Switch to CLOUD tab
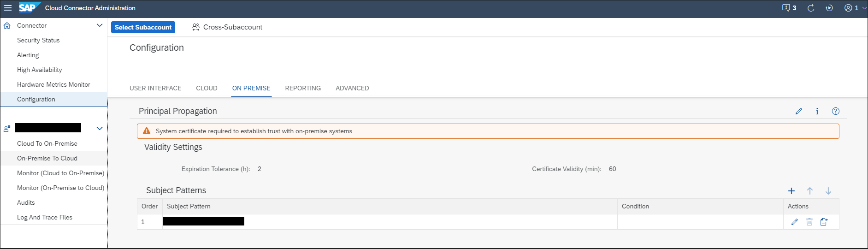Viewport: 868px width, 249px height. (x=207, y=88)
